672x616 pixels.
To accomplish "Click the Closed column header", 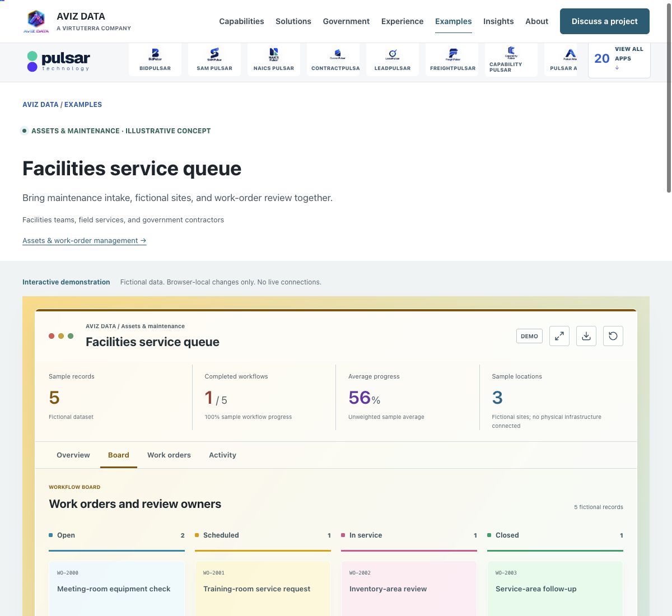I will click(555, 535).
